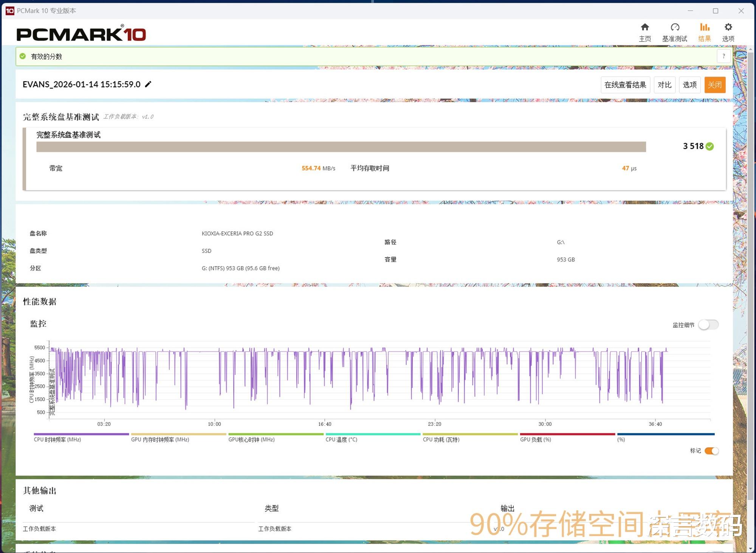Toggle the monitoring details (监控细节) switch
This screenshot has width=756, height=553.
coord(708,325)
